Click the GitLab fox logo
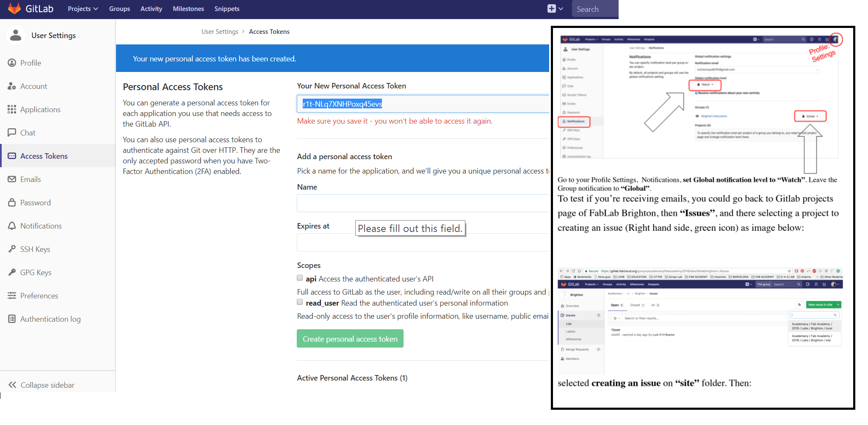Screen dimensions: 868x425 pyautogui.click(x=14, y=8)
